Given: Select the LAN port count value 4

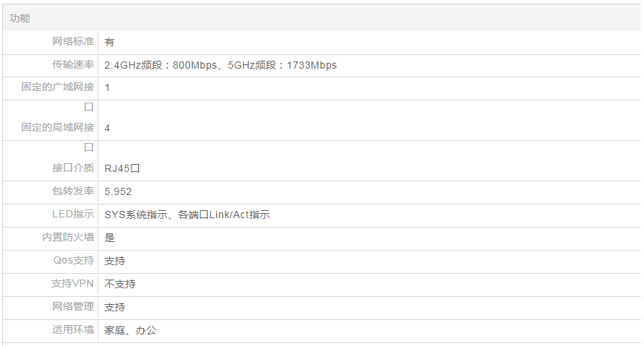Looking at the screenshot, I should point(108,128).
